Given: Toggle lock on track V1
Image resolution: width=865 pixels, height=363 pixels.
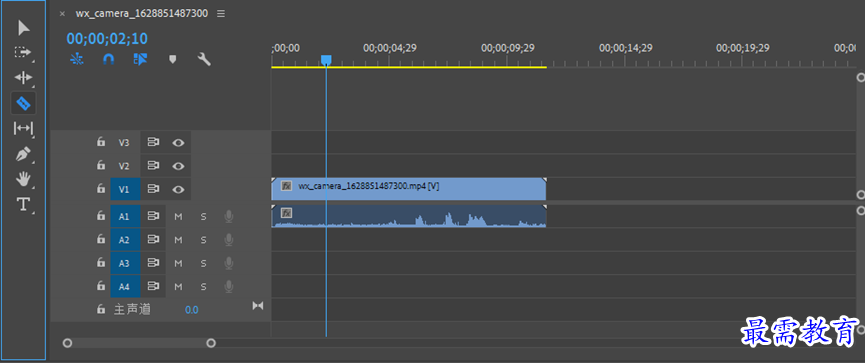Looking at the screenshot, I should pyautogui.click(x=101, y=189).
